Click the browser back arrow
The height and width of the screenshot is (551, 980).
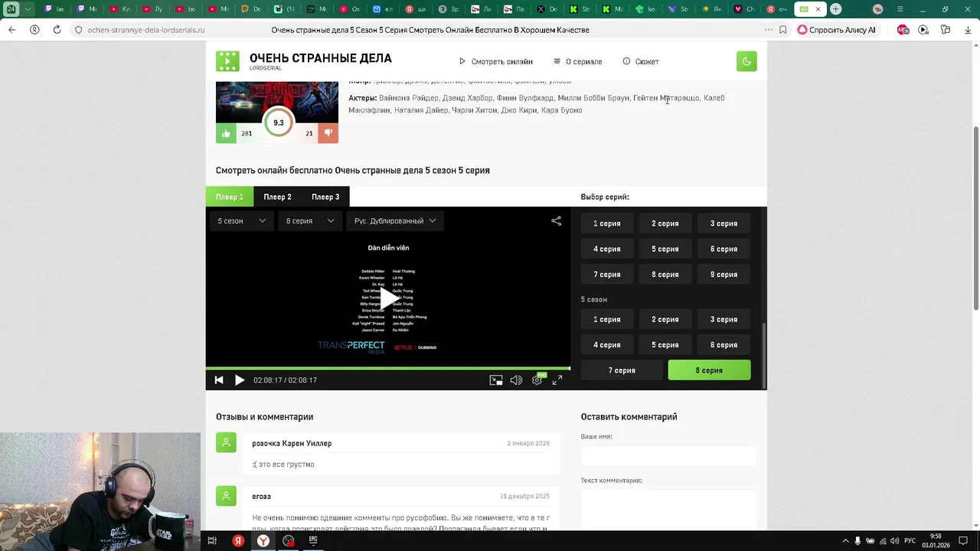pyautogui.click(x=11, y=30)
